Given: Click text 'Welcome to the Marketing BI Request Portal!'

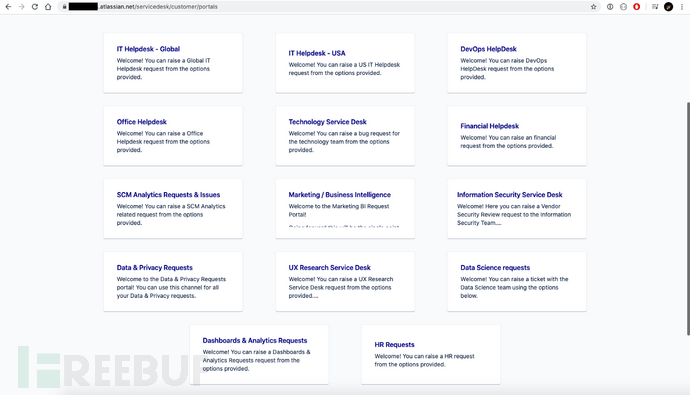Looking at the screenshot, I should (x=339, y=210).
